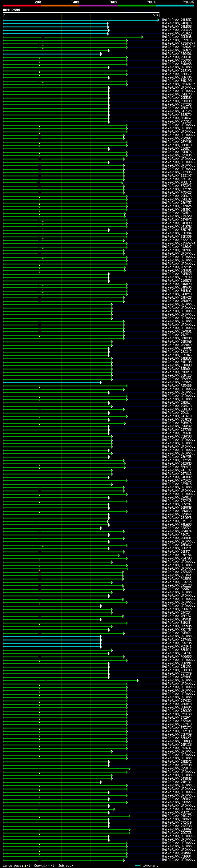This screenshot has height=868, width=197.
Task: Click the UniRef100_C8VUY7 label
Action: 177,220
